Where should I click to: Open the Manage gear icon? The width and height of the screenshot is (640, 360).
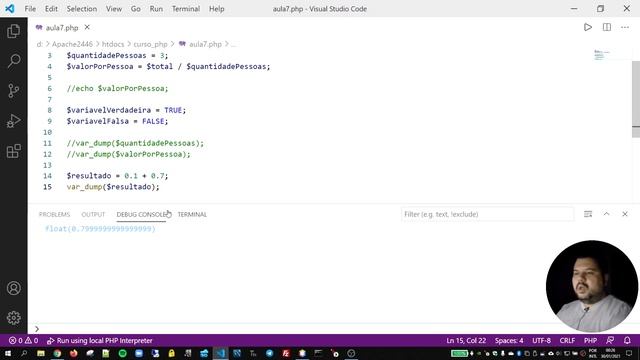(13, 318)
